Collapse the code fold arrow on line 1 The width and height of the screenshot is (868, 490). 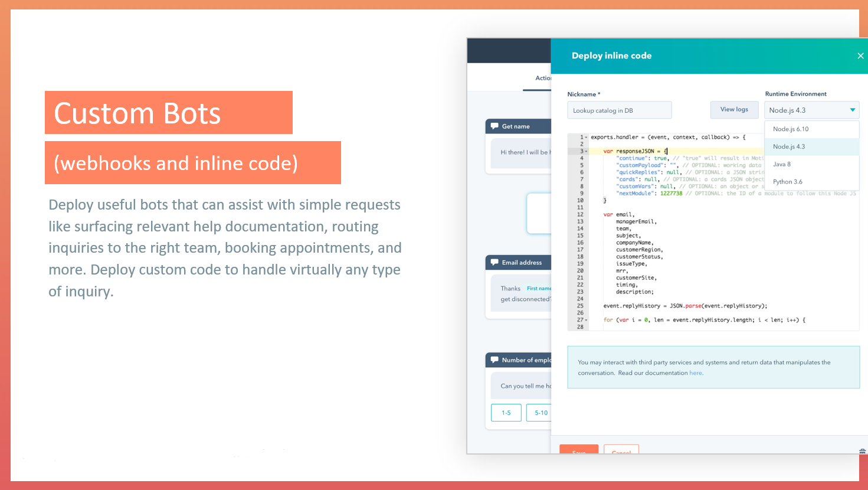(586, 138)
